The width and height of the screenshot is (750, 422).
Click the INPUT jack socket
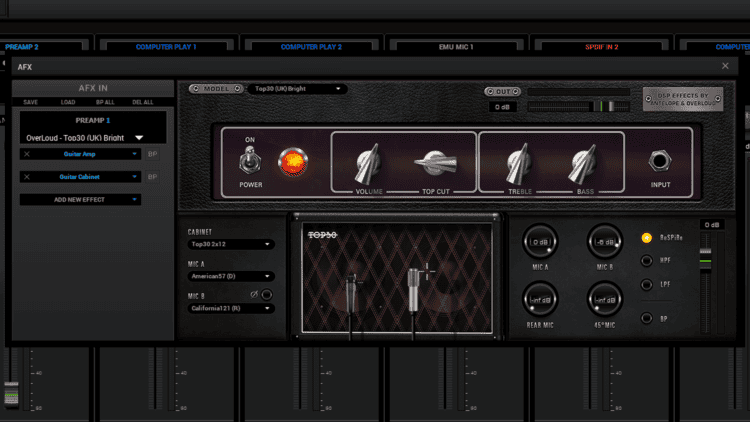tap(660, 161)
